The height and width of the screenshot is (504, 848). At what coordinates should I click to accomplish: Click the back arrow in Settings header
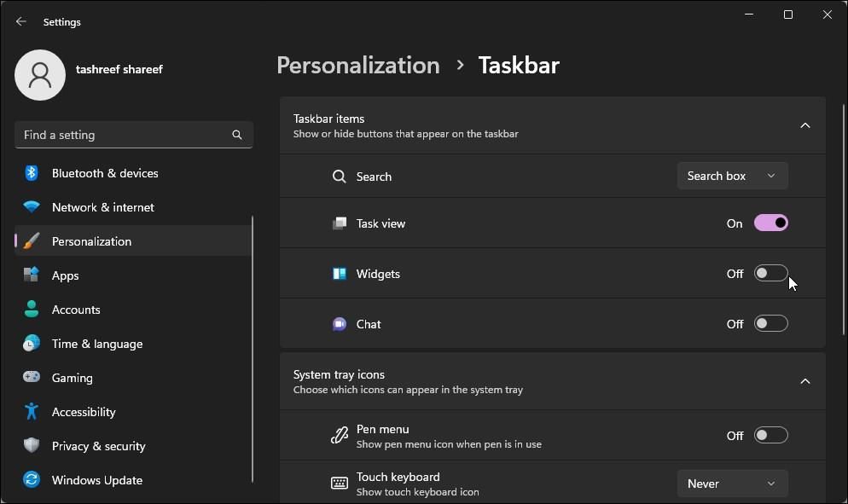tap(21, 21)
